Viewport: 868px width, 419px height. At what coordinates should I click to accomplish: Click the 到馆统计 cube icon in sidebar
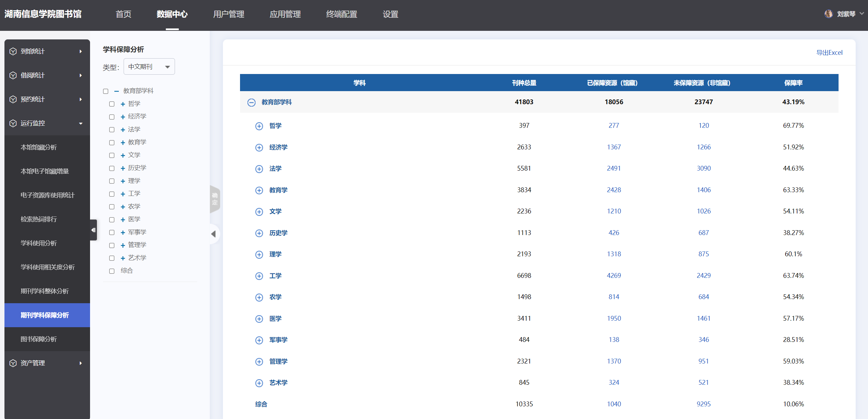13,51
